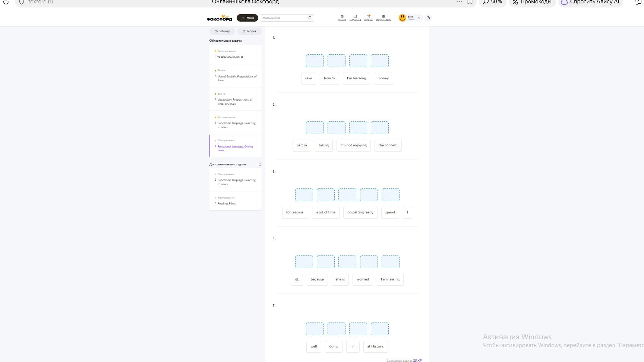The width and height of the screenshot is (644, 362).
Task: Click info icon beside Дополнительные задачи
Action: [260, 165]
